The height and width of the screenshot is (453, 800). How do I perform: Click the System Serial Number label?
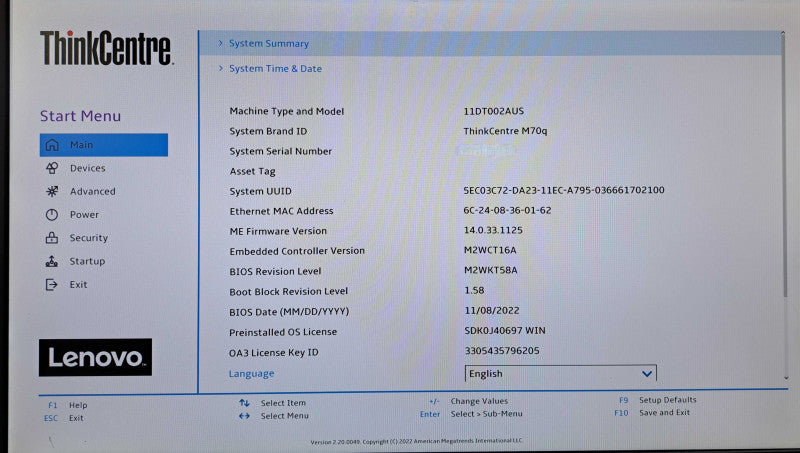(281, 151)
